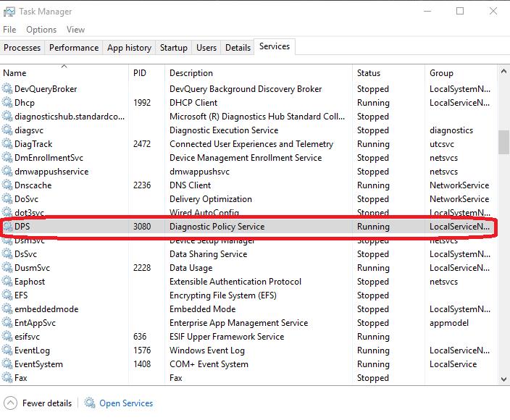Click the gear icon beside DmEnrollmentSvc
The width and height of the screenshot is (510, 420).
click(x=7, y=158)
